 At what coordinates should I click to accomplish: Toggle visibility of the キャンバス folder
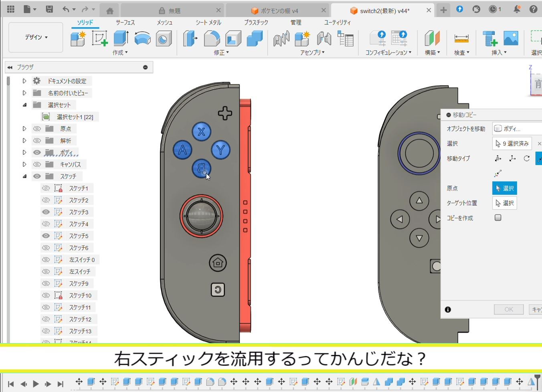point(37,164)
